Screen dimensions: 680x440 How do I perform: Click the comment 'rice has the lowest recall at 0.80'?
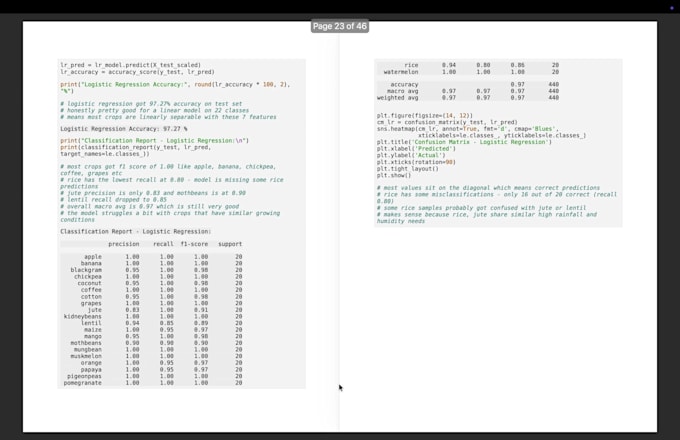[172, 183]
